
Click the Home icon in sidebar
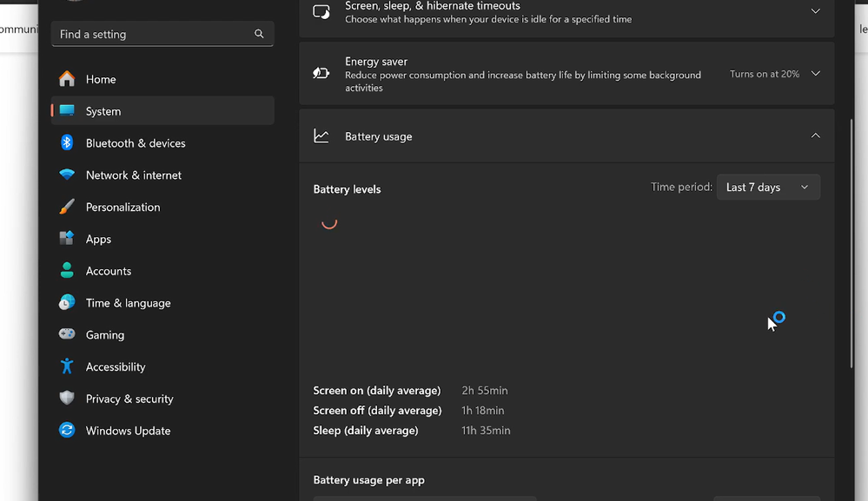click(x=67, y=79)
